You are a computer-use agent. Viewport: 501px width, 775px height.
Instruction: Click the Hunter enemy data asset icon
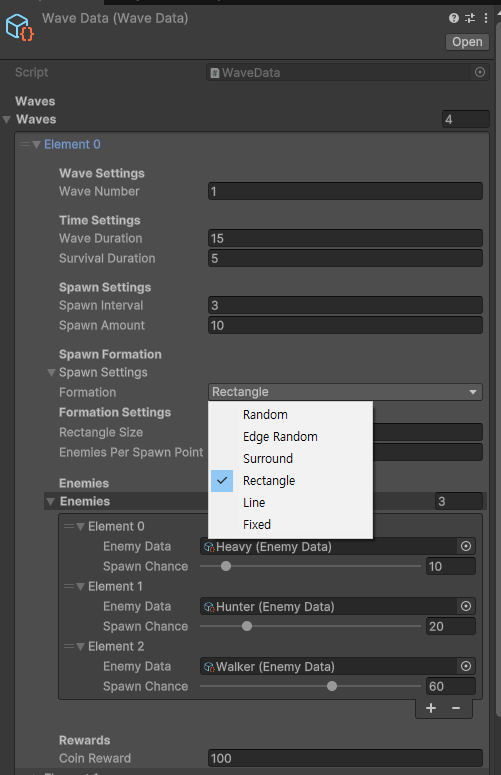[209, 606]
